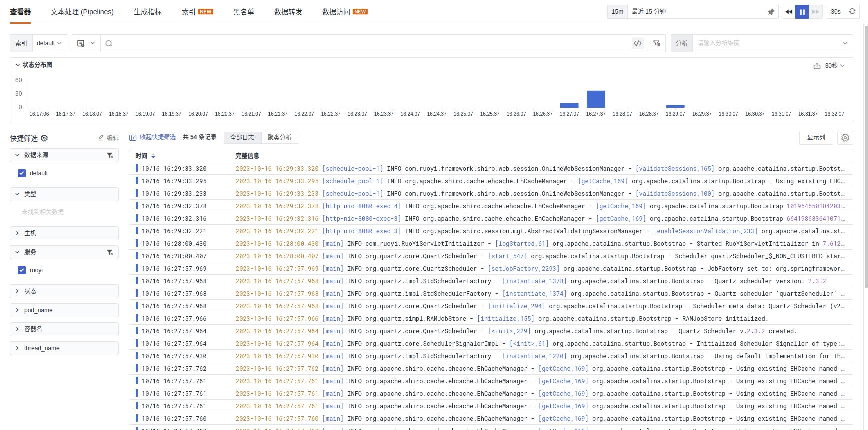
Task: Open quick filter settings gear icon
Action: [44, 138]
